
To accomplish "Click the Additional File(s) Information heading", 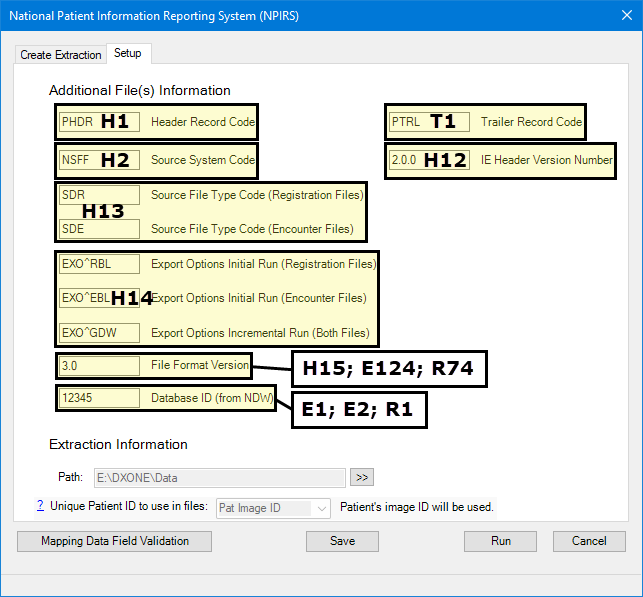I will coord(140,90).
